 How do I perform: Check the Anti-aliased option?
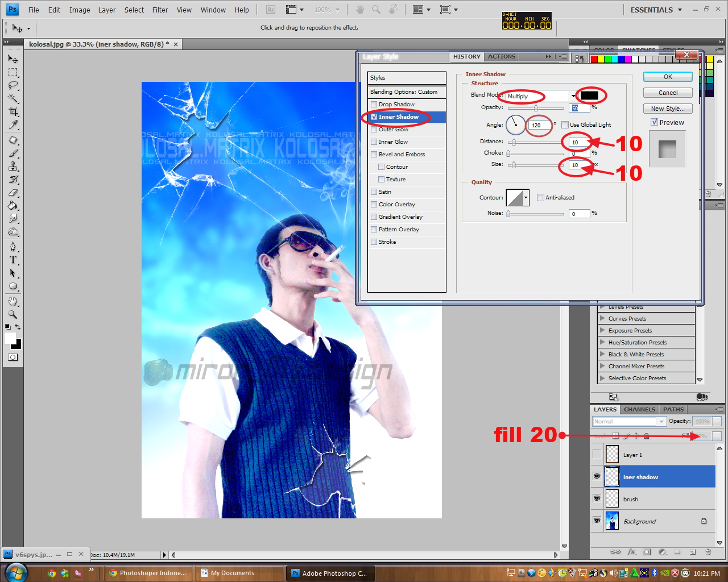tap(540, 197)
